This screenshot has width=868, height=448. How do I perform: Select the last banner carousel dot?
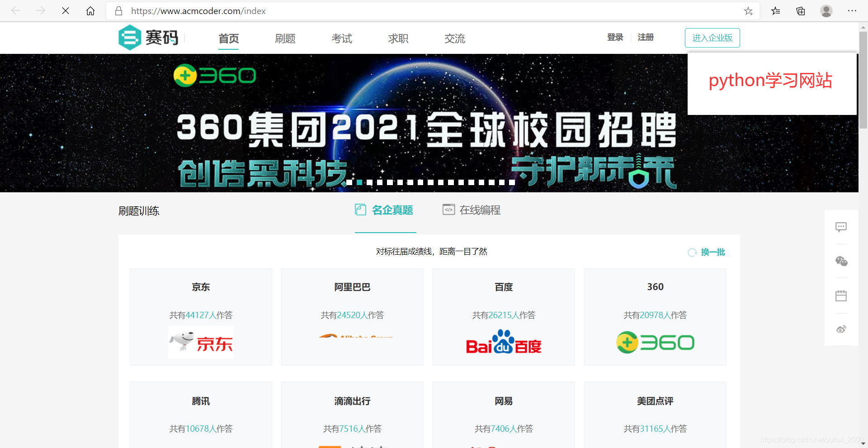coord(512,182)
